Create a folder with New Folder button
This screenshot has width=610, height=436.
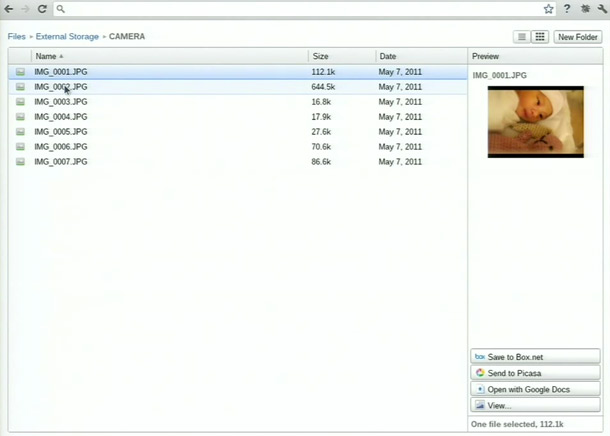tap(578, 37)
